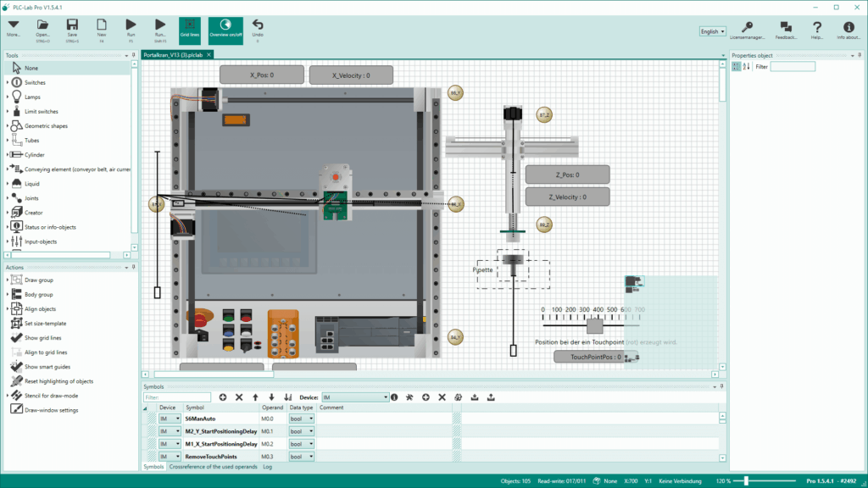Toggle alphabetical sort in Properties panel
This screenshot has height=488, width=868.
pyautogui.click(x=746, y=66)
